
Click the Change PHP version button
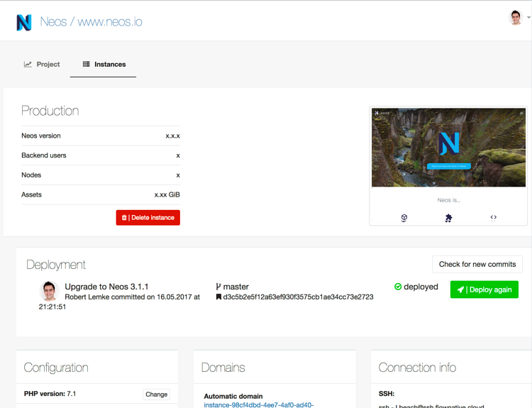(x=157, y=395)
